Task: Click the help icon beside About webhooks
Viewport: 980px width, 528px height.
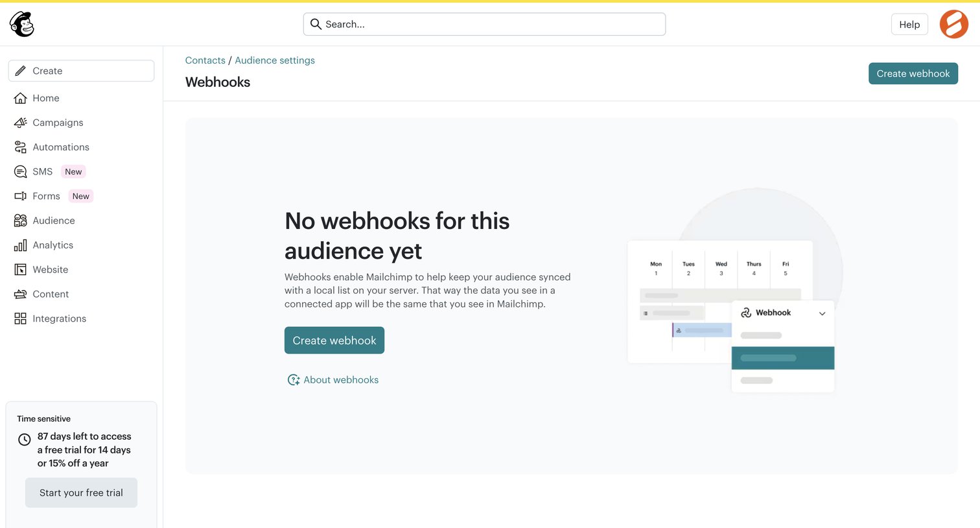Action: tap(294, 380)
